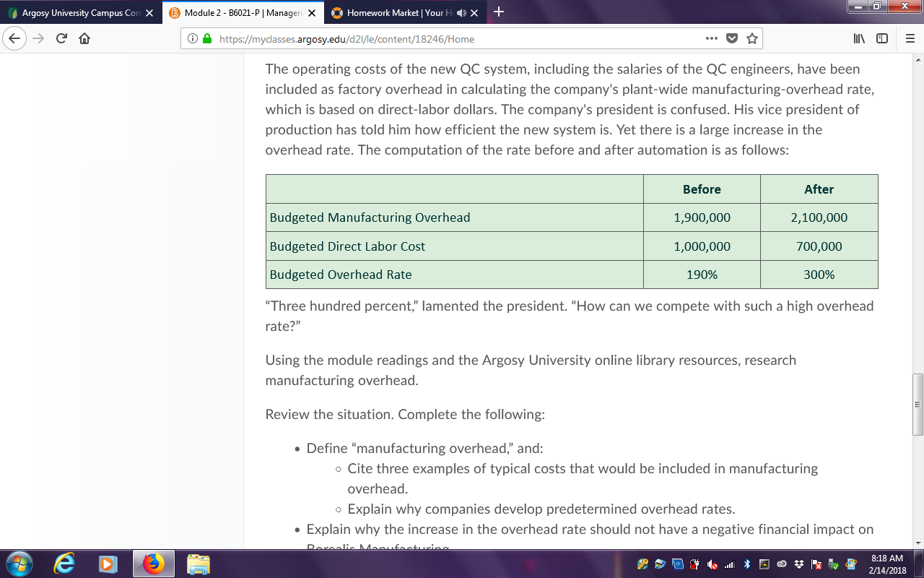Show site information icon in address bar
This screenshot has width=924, height=578.
click(193, 39)
